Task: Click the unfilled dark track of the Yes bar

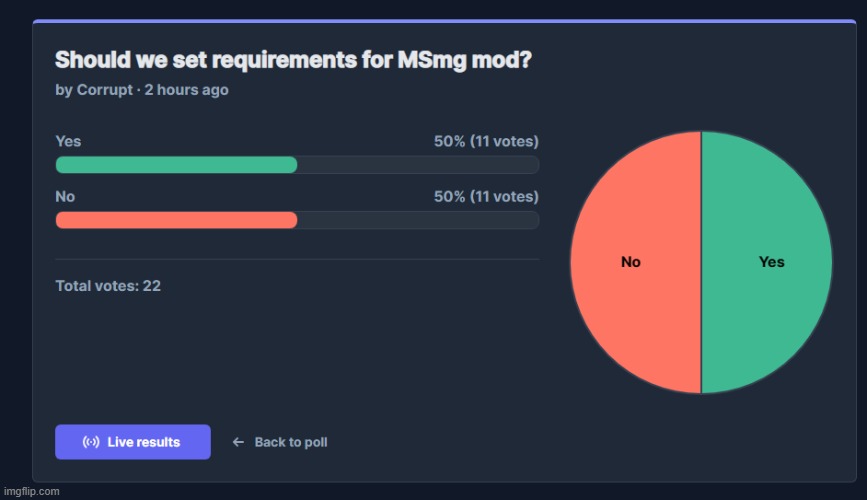Action: [418, 165]
